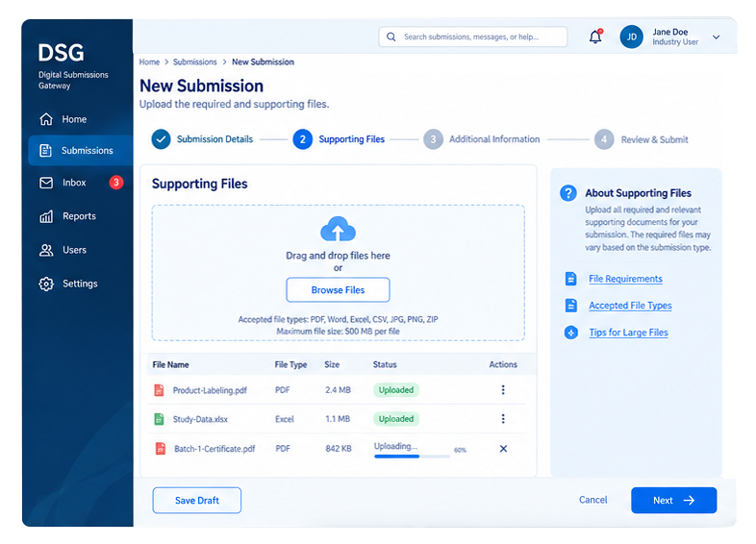Click the Uploaded status for Product-Labeling.pdf
Image resolution: width=756 pixels, height=544 pixels.
[396, 390]
